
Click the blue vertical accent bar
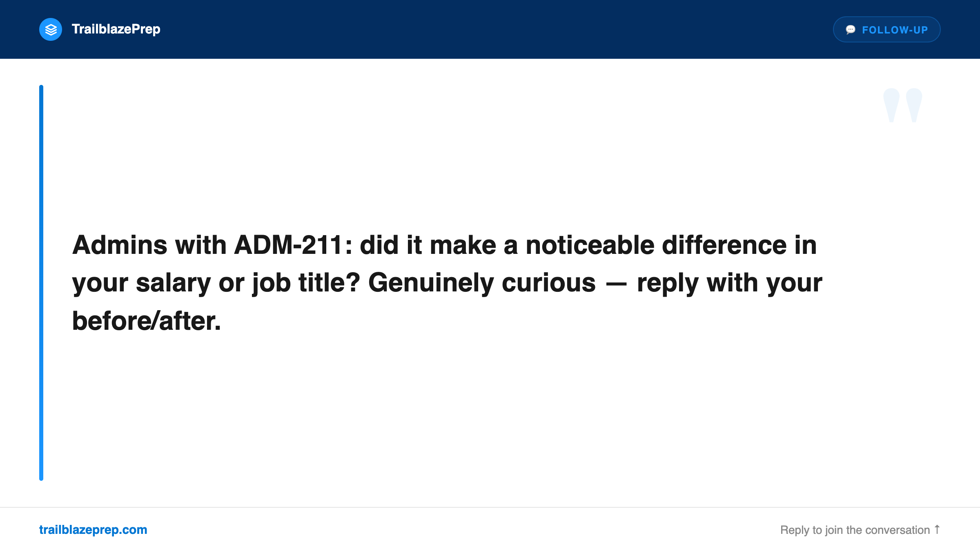click(41, 282)
